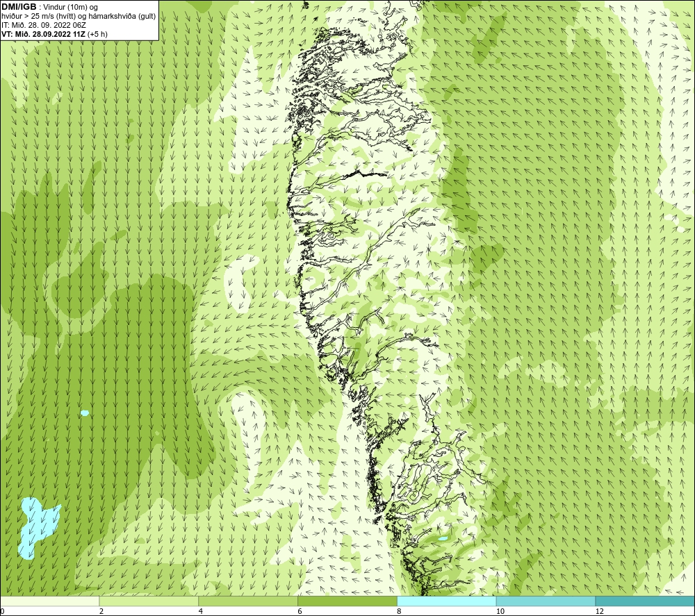Click the 'IT: Mið. 28. 09. 2022 06Z' line
This screenshot has height=616, width=695.
[43, 25]
